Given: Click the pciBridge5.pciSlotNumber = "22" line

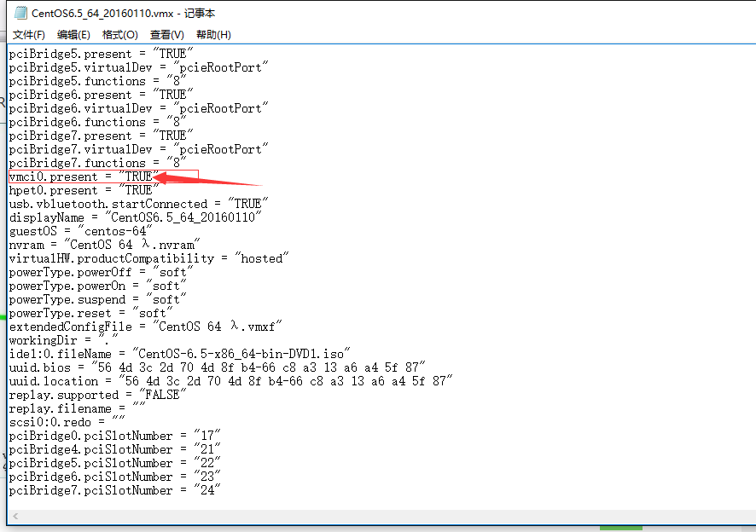Looking at the screenshot, I should (114, 463).
